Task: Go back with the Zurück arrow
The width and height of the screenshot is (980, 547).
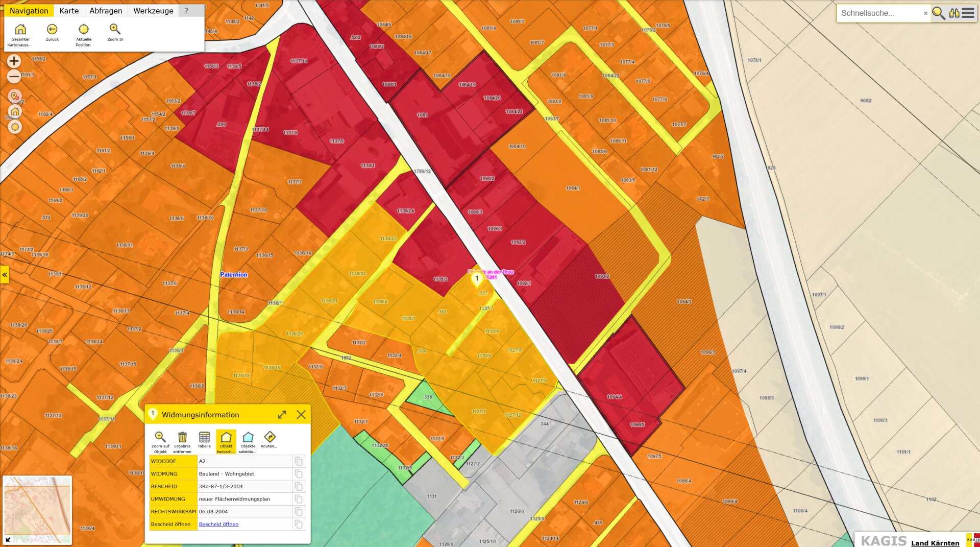Action: [x=52, y=30]
